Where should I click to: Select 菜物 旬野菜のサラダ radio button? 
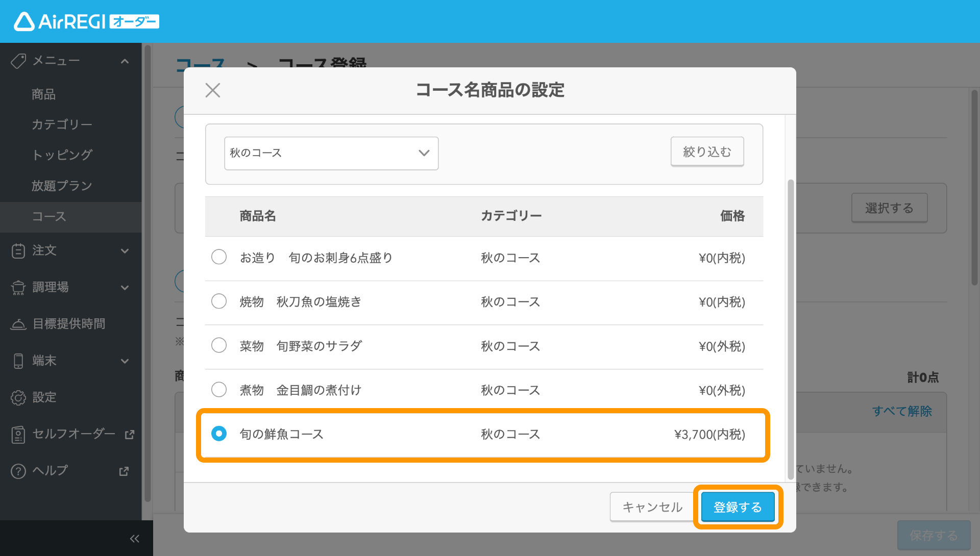219,345
